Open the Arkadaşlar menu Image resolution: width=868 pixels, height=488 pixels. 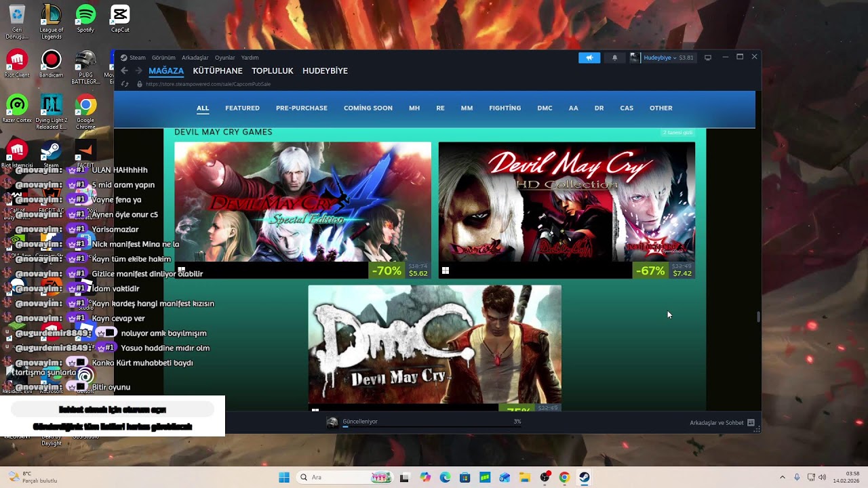pyautogui.click(x=195, y=58)
